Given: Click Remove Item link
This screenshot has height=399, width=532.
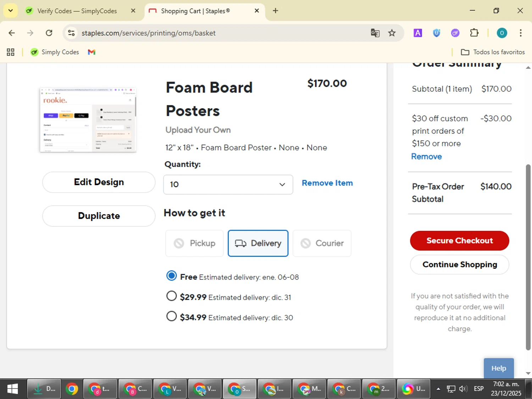Looking at the screenshot, I should click(x=327, y=183).
